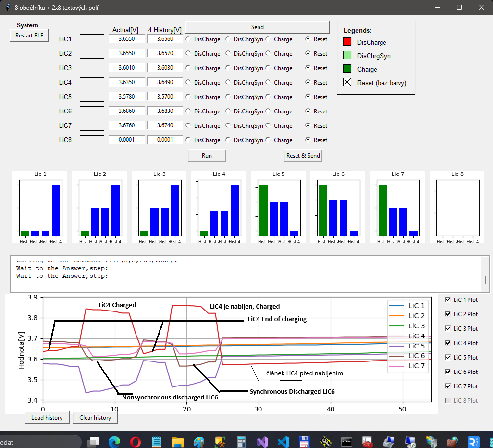
Task: Disable the LiC 7 Plot checkbox
Action: tap(448, 386)
